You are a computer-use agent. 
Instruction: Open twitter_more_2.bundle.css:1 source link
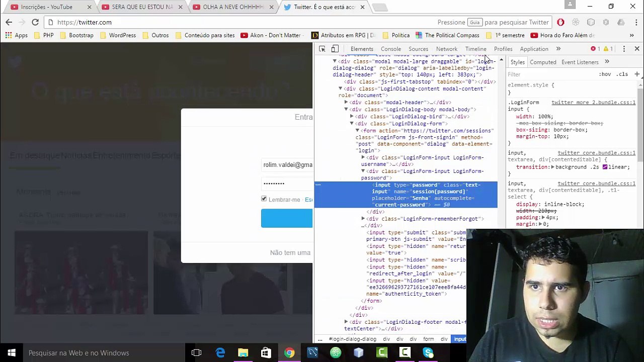click(593, 102)
